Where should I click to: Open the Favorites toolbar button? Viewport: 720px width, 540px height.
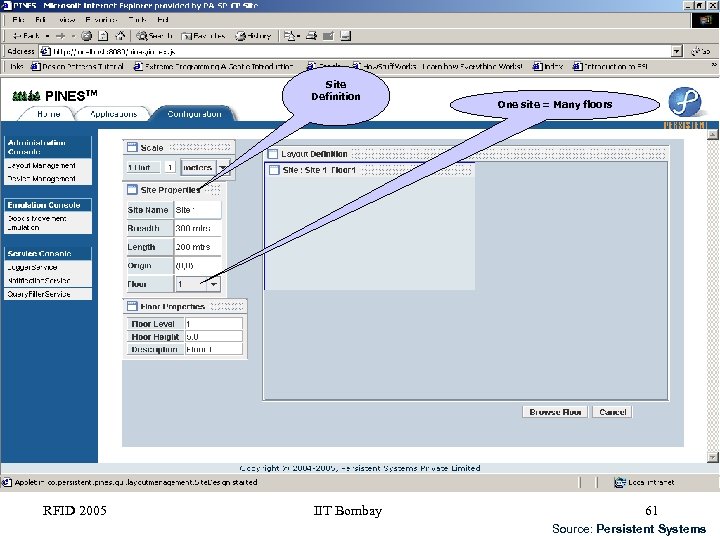pyautogui.click(x=203, y=35)
